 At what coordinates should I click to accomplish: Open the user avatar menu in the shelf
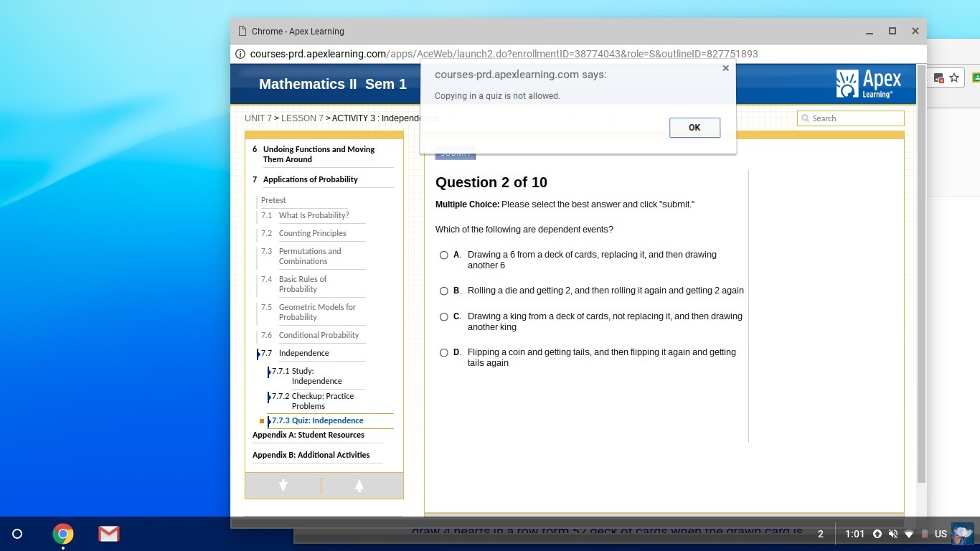click(963, 534)
